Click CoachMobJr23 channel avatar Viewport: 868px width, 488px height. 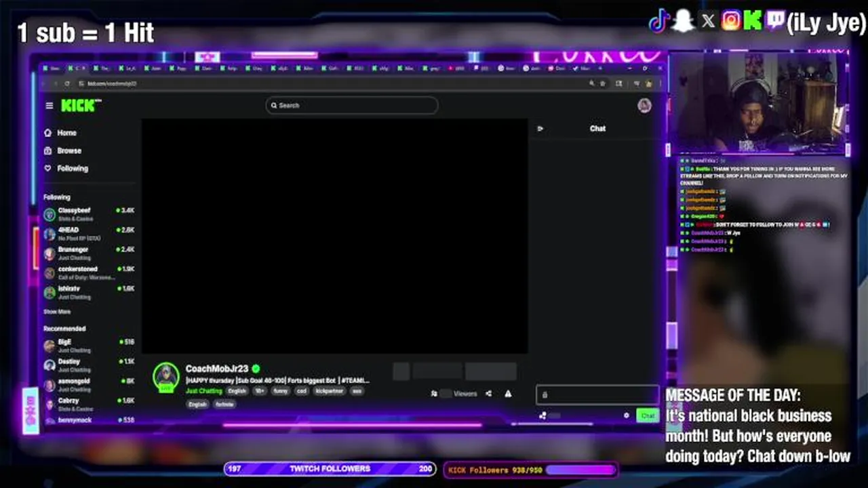tap(166, 377)
